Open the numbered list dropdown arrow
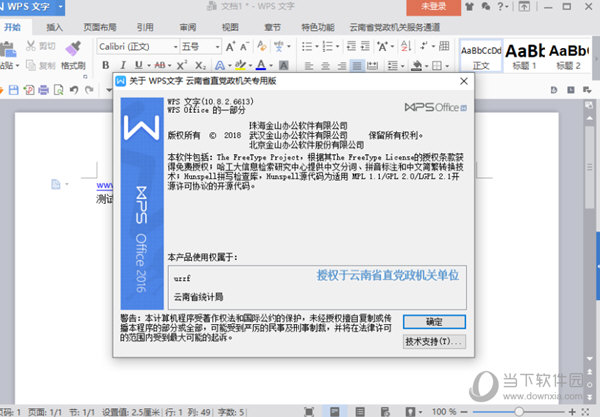 tap(337, 47)
